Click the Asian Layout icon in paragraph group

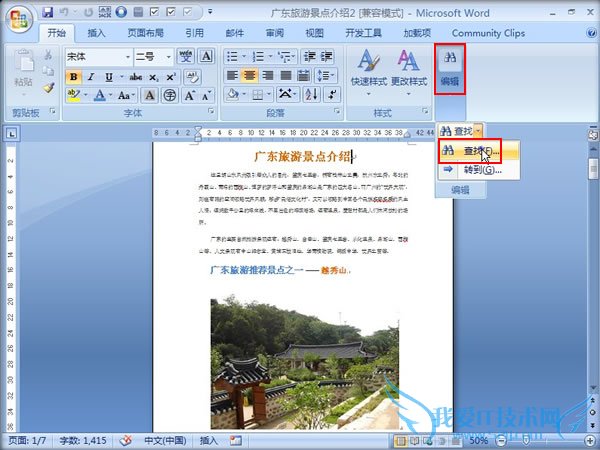click(x=288, y=94)
